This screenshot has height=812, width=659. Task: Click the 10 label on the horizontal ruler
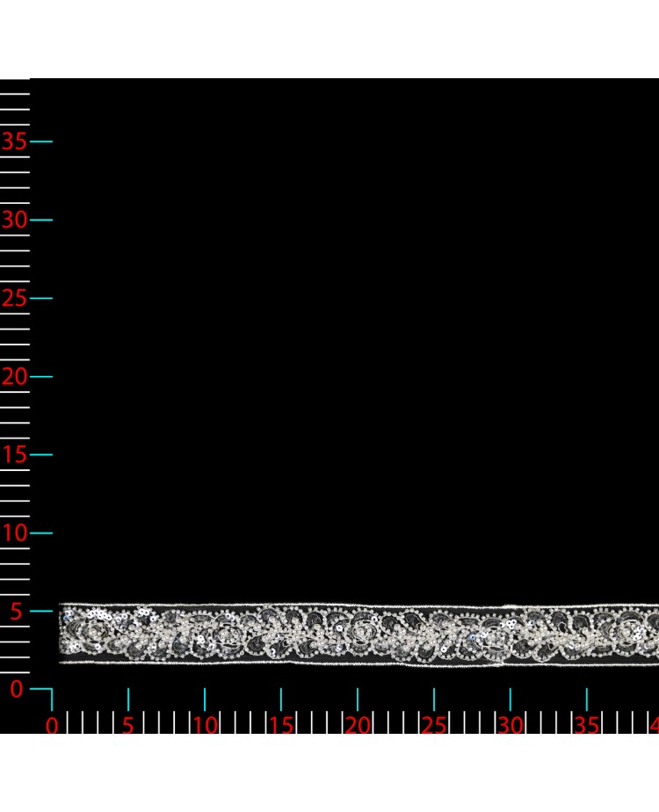coord(205,725)
